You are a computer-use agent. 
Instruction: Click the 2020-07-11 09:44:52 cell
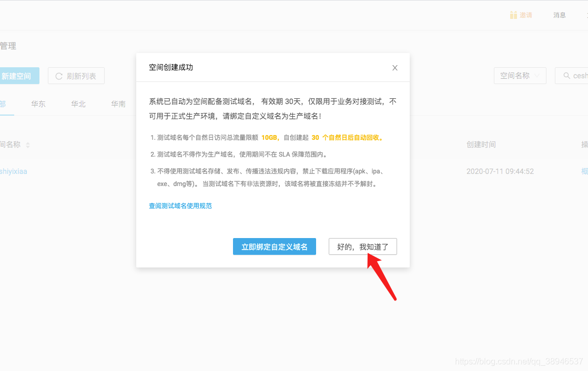tap(500, 171)
